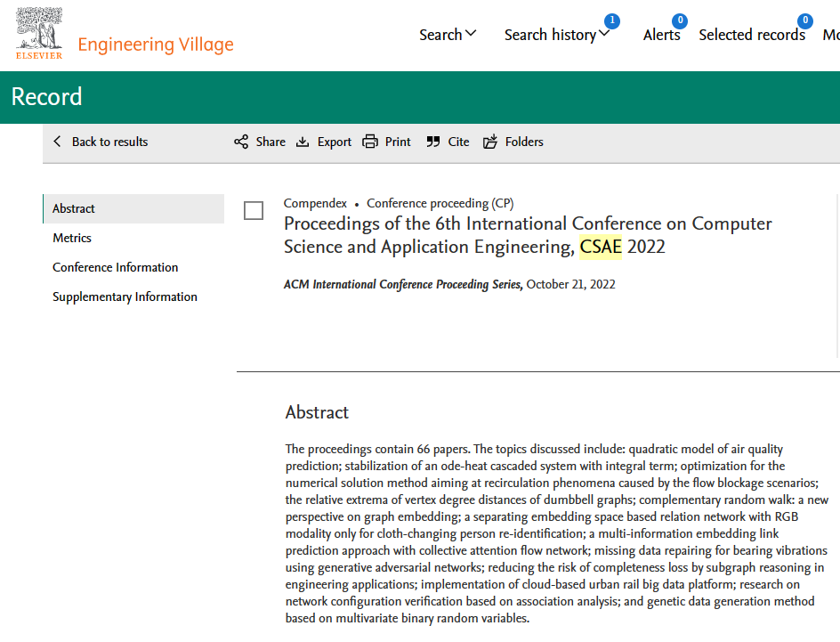This screenshot has height=642, width=840.
Task: Expand the Search history dropdown
Action: 556,35
